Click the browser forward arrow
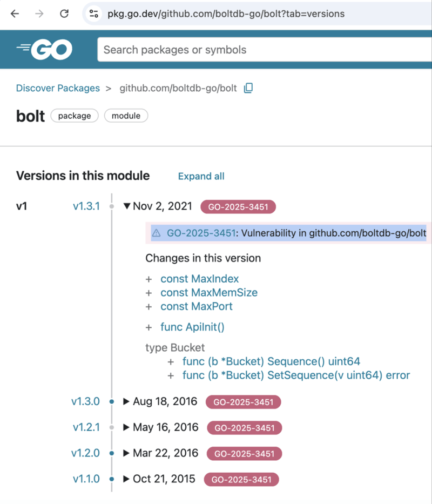 [39, 14]
